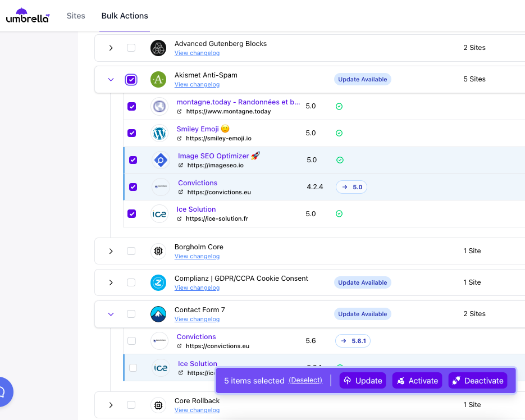Viewport: 525px width, 420px height.
Task: Click the Smiley Emoji WordPress icon
Action: 159,133
